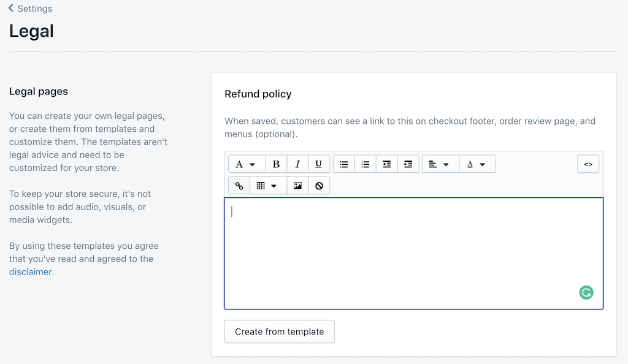The image size is (628, 364).
Task: Click the indent icon
Action: point(408,164)
